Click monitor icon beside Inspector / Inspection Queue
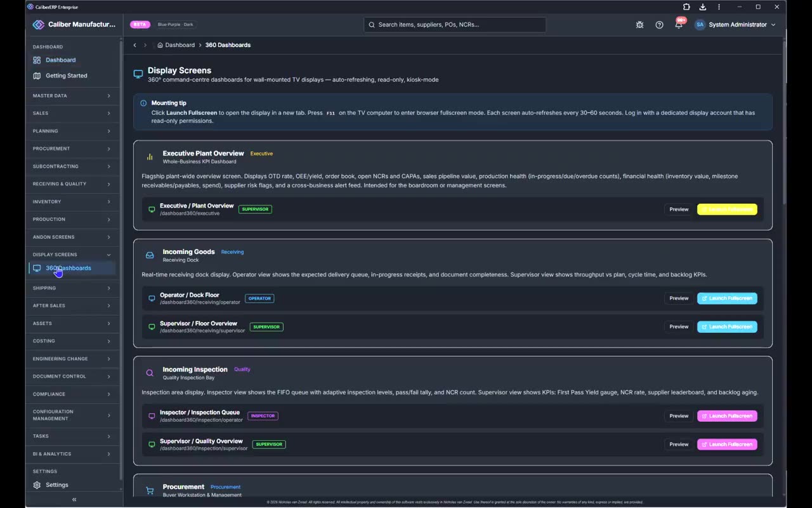The height and width of the screenshot is (508, 812). [152, 416]
